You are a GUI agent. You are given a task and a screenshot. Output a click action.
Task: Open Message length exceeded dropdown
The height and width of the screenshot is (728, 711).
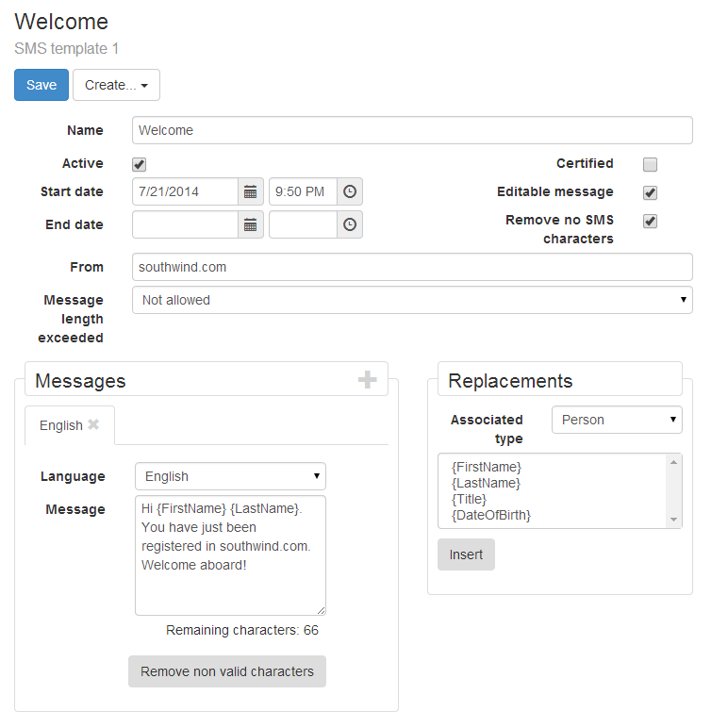pyautogui.click(x=412, y=300)
